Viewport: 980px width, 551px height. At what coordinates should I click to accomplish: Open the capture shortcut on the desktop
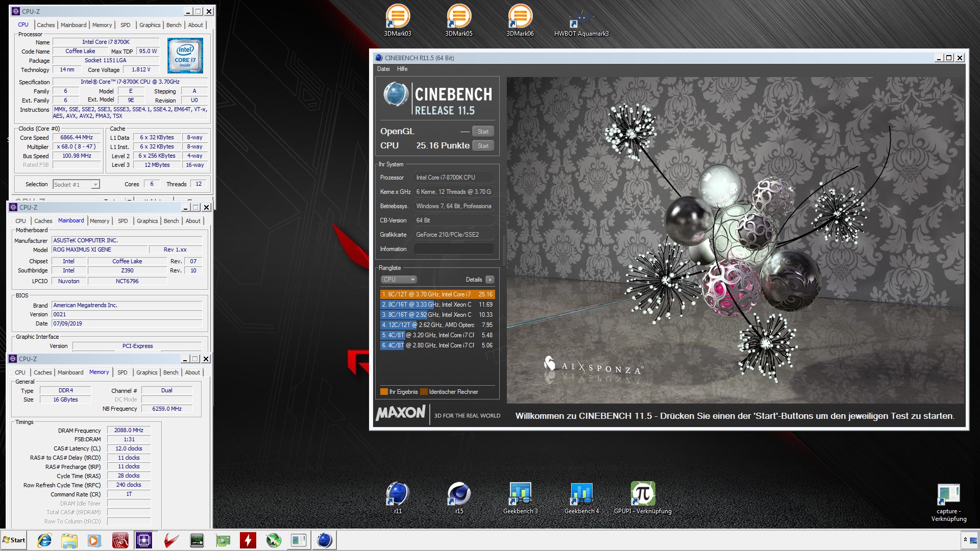tap(949, 503)
